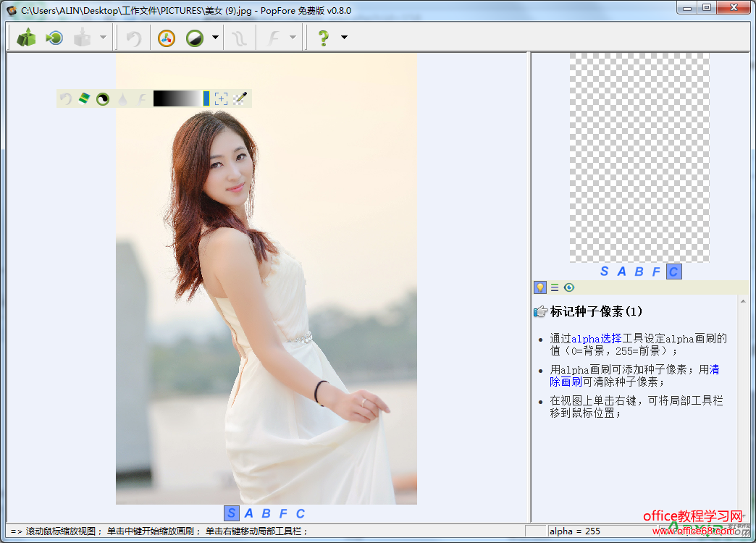Image resolution: width=756 pixels, height=543 pixels.
Task: Click the green-ringed black-white circle toolbar icon
Action: (x=194, y=38)
